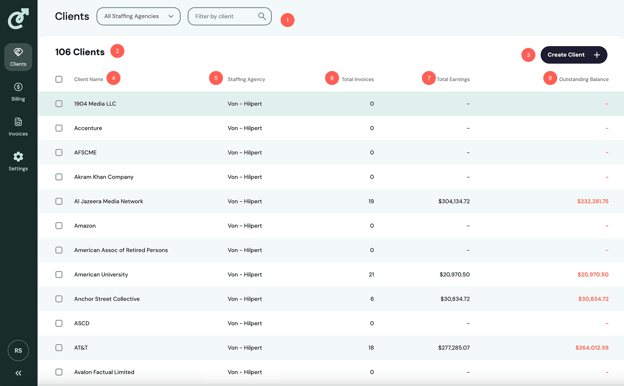Check the Anchor Street Collective checkbox

[x=59, y=299]
